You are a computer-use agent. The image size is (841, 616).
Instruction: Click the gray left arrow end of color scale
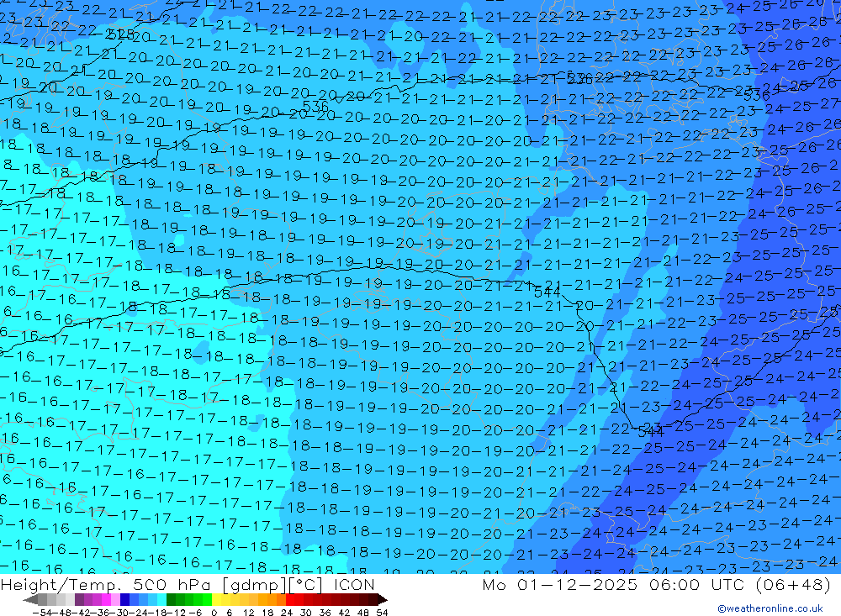pyautogui.click(x=30, y=599)
